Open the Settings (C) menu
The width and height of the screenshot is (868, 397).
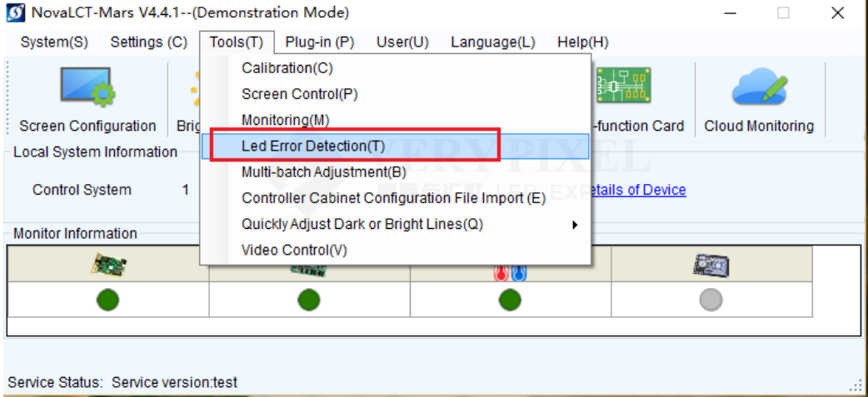pyautogui.click(x=149, y=42)
